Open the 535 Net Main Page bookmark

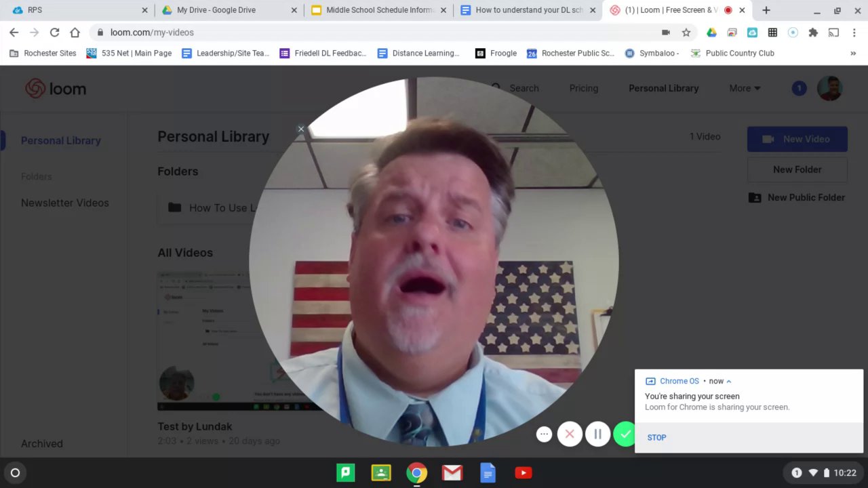pos(129,53)
